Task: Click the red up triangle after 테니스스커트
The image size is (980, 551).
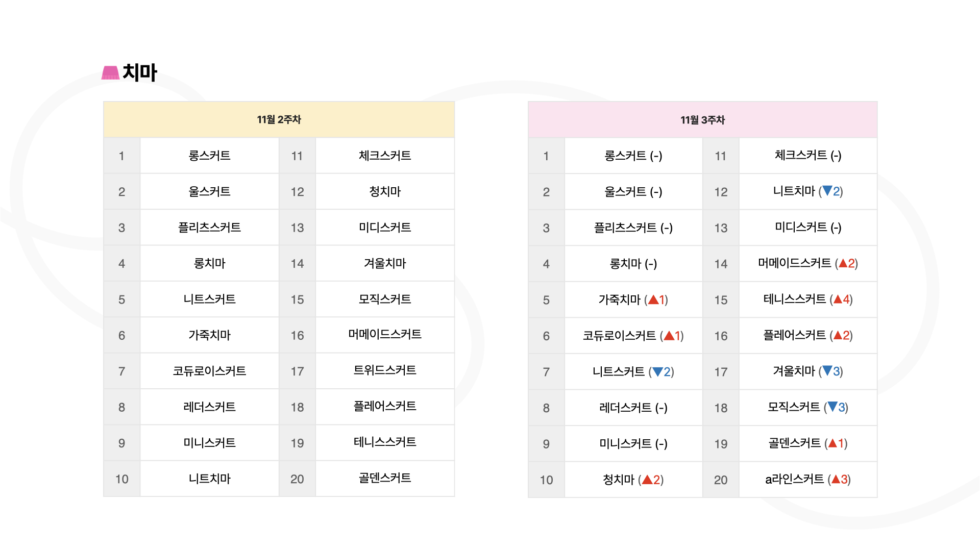Action: pyautogui.click(x=838, y=299)
